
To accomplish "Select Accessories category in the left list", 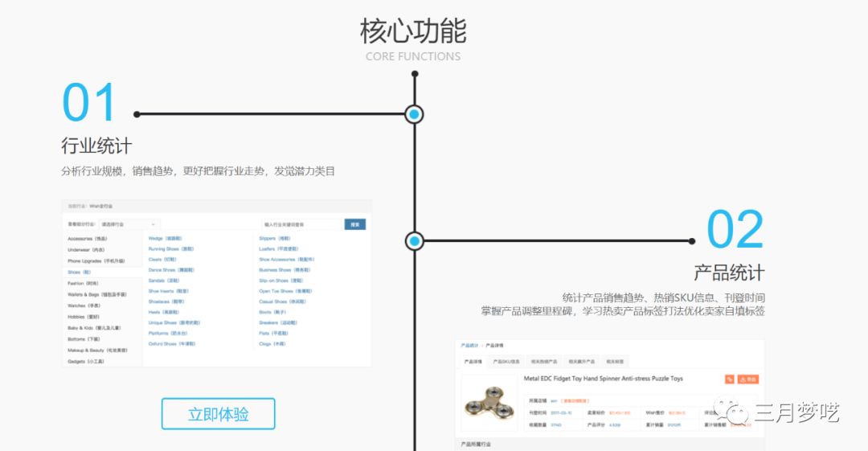I will tap(87, 239).
